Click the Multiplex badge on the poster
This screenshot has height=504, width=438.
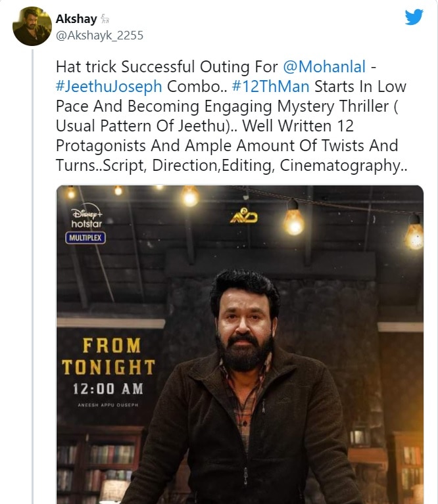(x=86, y=237)
